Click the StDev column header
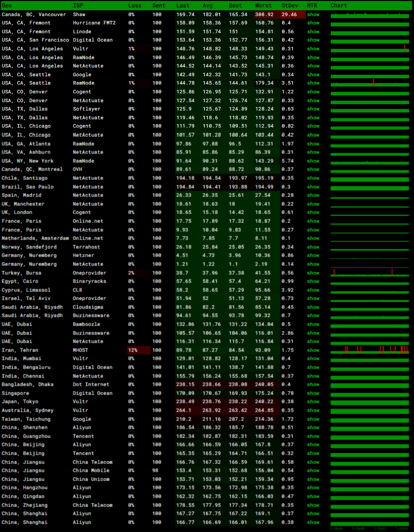This screenshot has width=414, height=532. pos(289,5)
